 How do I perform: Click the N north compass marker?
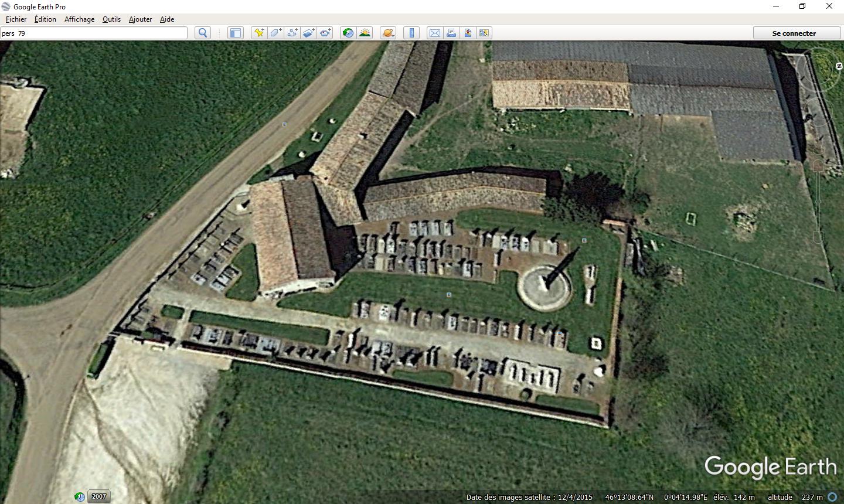pyautogui.click(x=839, y=66)
